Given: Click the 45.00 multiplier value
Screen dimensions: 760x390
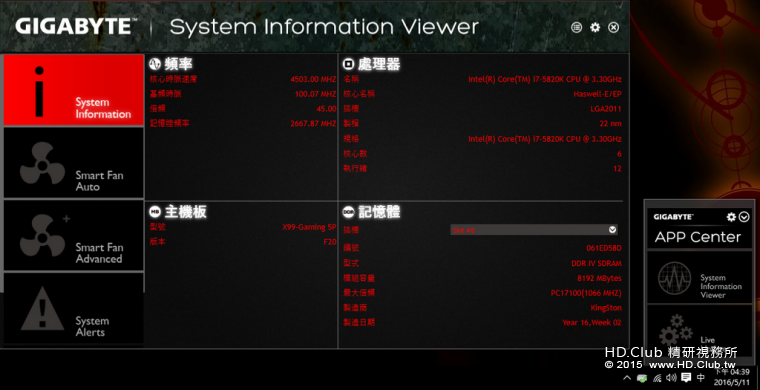Looking at the screenshot, I should [x=326, y=109].
